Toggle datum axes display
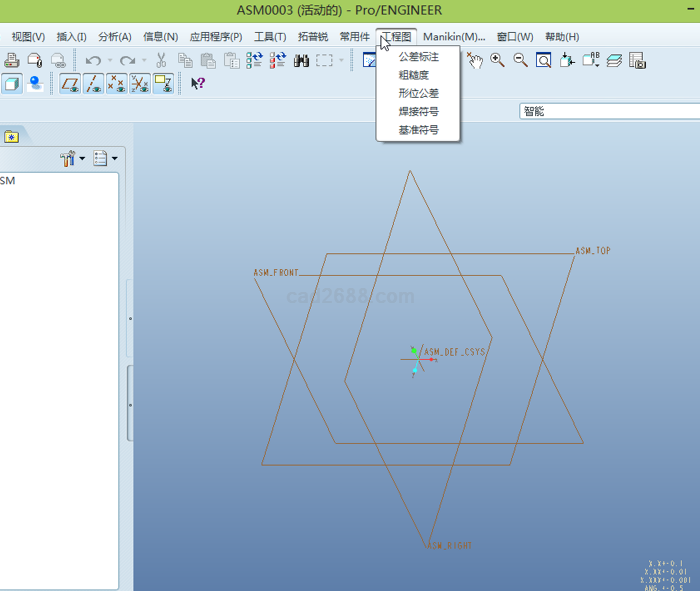 [x=94, y=83]
